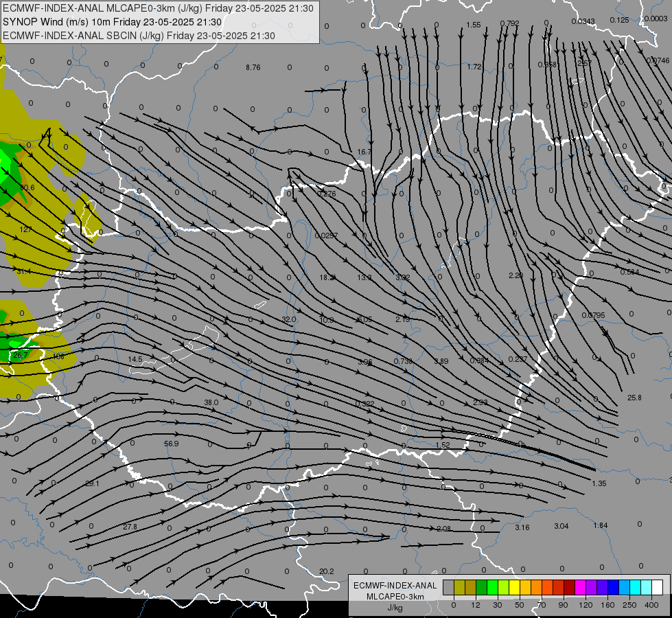Click the map value '25.8'
This screenshot has width=672, height=618.
[x=634, y=398]
